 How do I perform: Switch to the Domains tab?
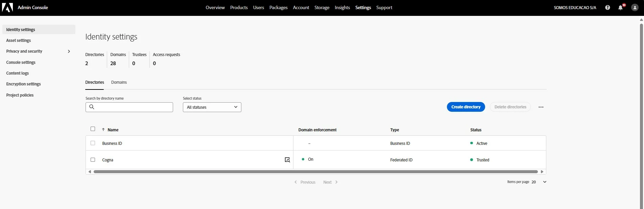point(119,82)
